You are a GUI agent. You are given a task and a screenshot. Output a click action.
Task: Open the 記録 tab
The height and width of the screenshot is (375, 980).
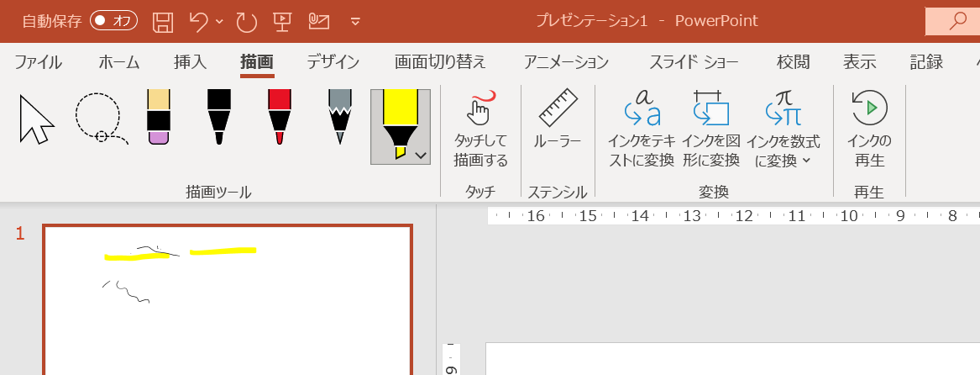(x=926, y=62)
